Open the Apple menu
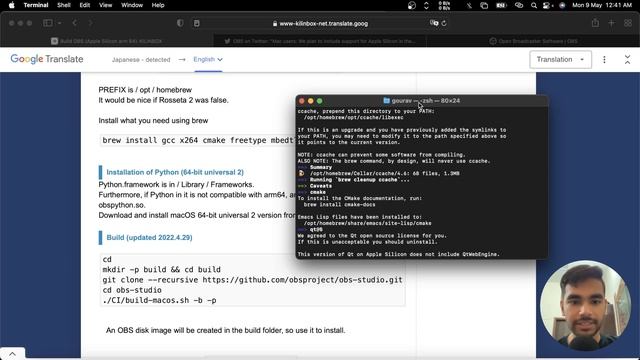Screen dimensions: 640x360 (x=11, y=5)
